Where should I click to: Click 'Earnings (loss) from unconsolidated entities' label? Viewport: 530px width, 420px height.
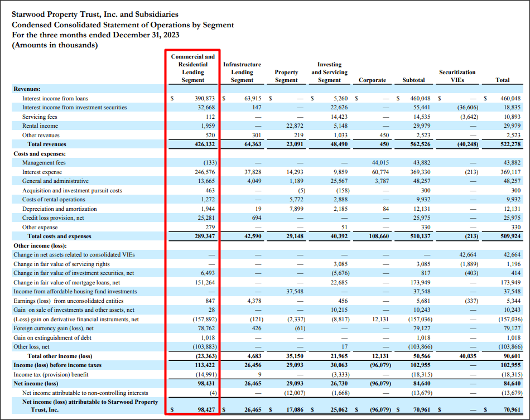(x=68, y=301)
